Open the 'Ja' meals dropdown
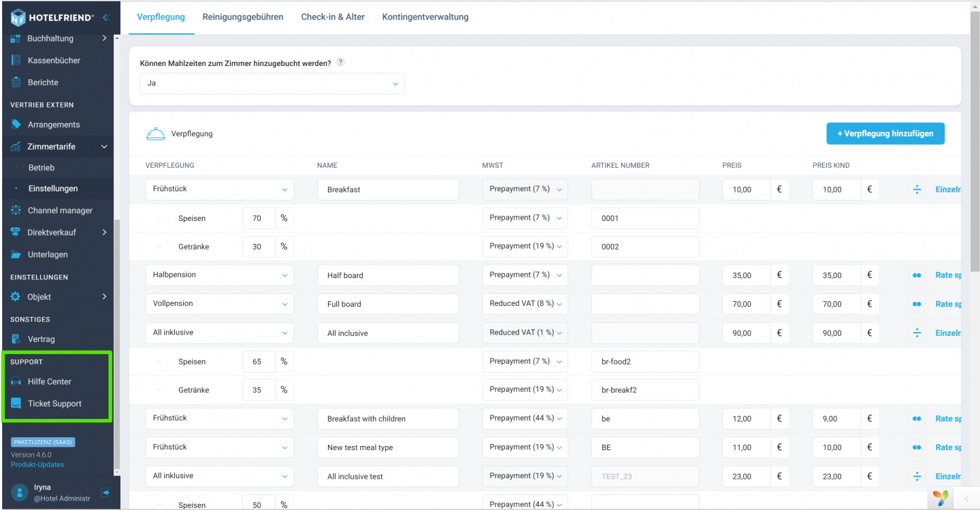 [x=272, y=84]
